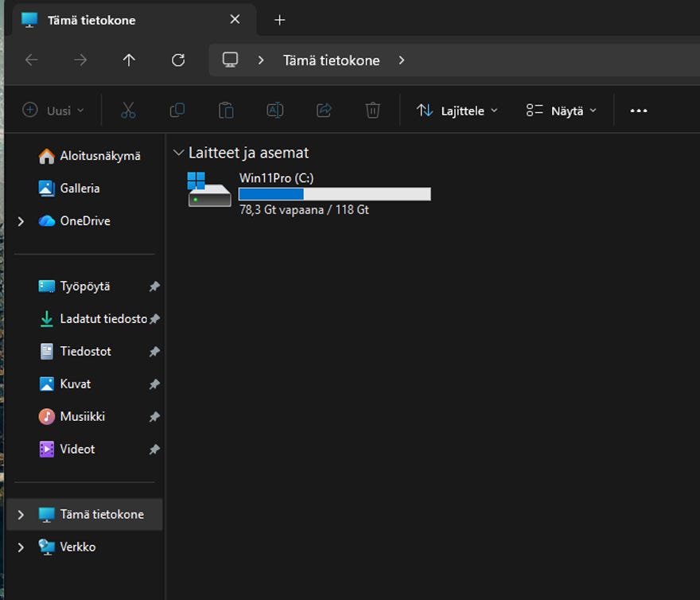This screenshot has height=600, width=700.
Task: Click the Cut scissors icon
Action: (x=128, y=111)
